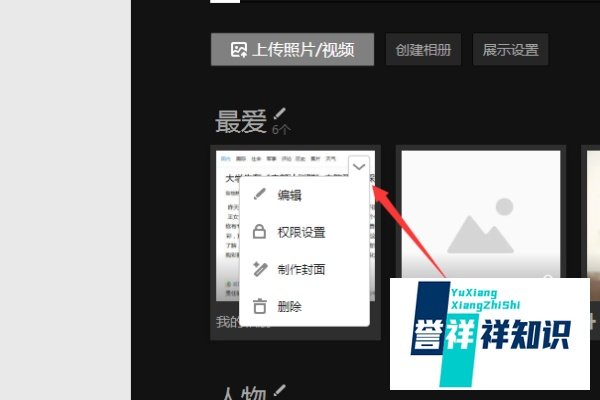Click the 6个 album count text
This screenshot has height=400, width=600.
coord(281,130)
